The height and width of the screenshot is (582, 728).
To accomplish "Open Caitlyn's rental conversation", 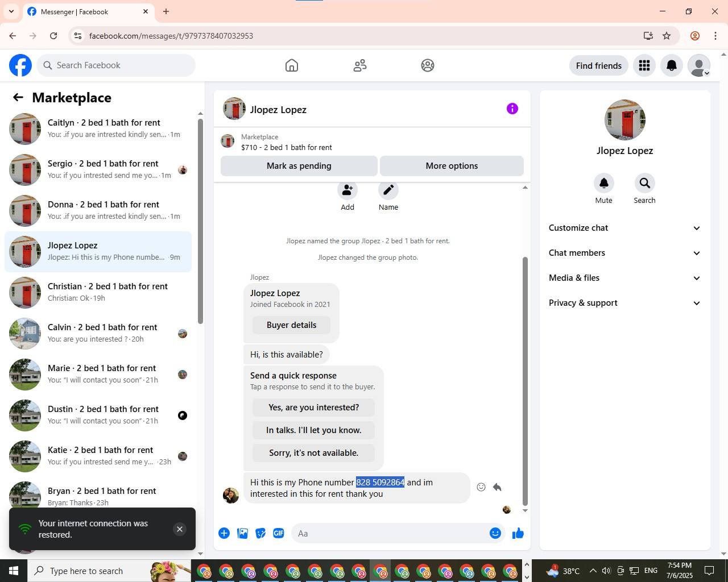I will pyautogui.click(x=98, y=129).
